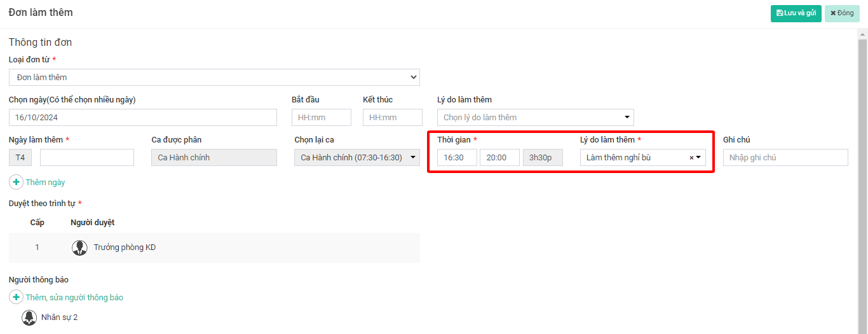Click the Nhân sự 2 avatar icon

pos(29,317)
